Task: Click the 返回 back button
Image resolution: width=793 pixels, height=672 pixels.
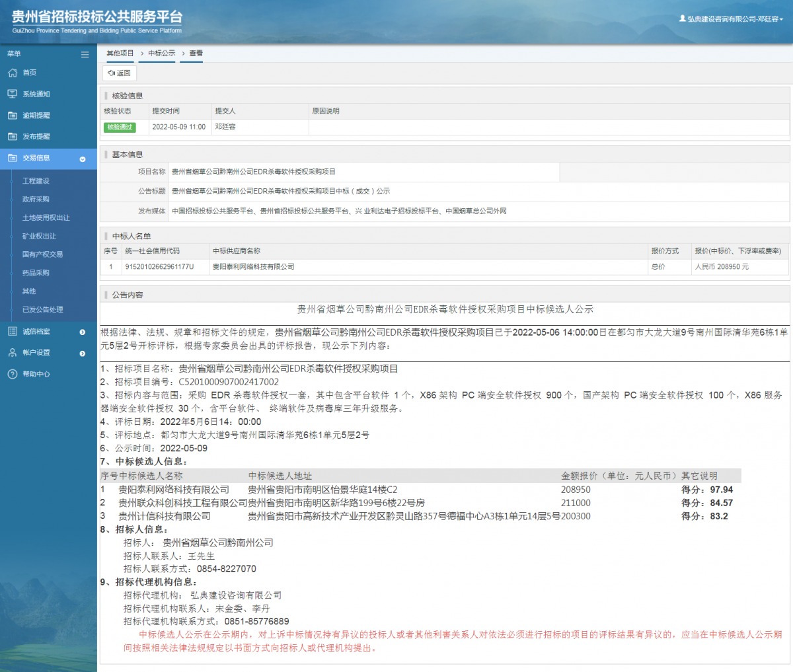Action: tap(120, 73)
